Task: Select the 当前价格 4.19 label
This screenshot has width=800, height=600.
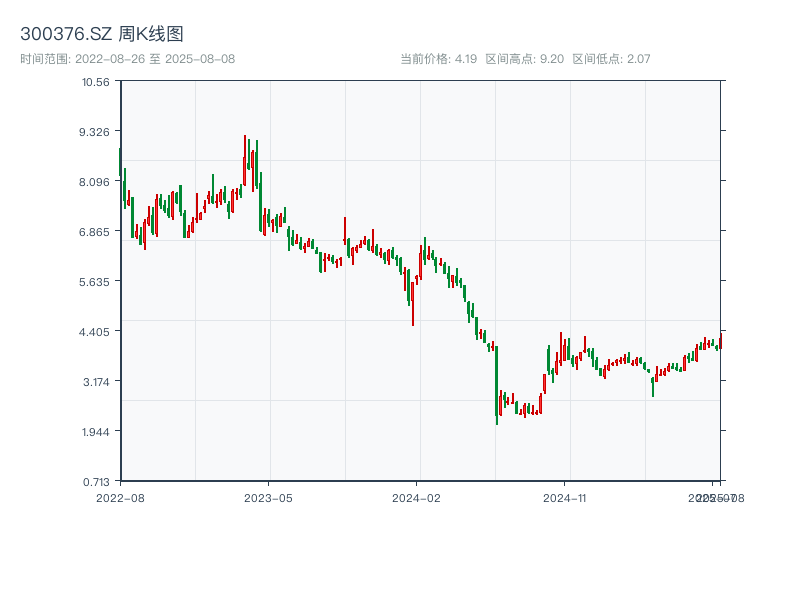Action: [x=438, y=59]
